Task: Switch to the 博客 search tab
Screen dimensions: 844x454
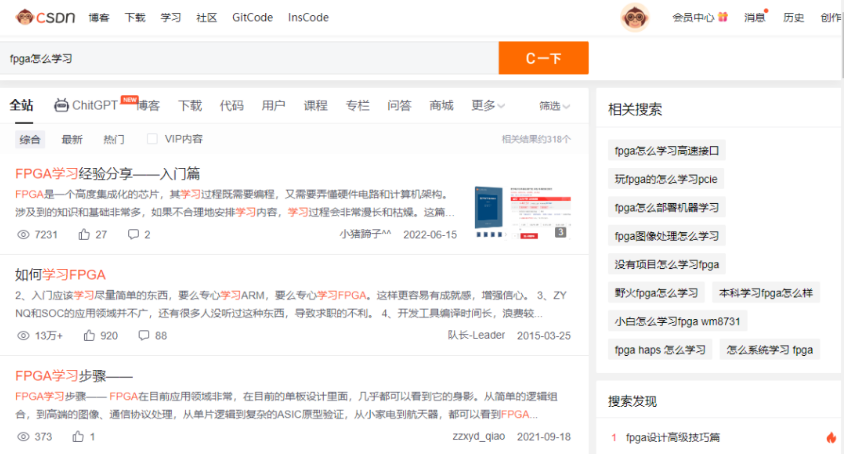Action: pyautogui.click(x=149, y=106)
